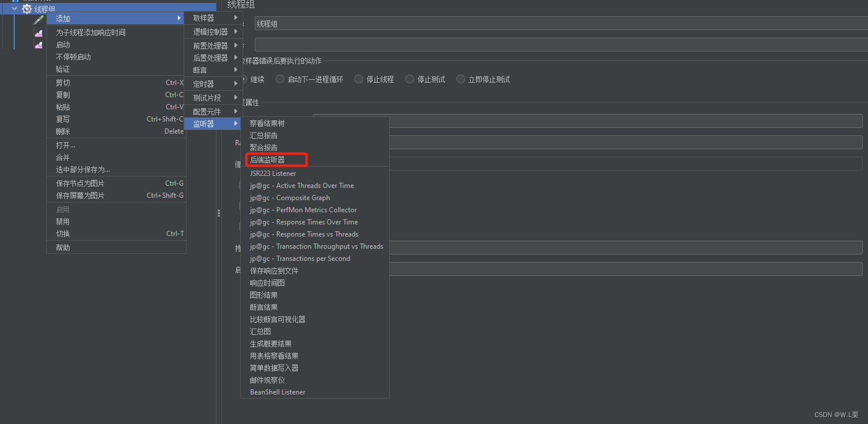Screen dimensions: 868x424
Task: Select 图形结果 from listener list
Action: (315, 295)
